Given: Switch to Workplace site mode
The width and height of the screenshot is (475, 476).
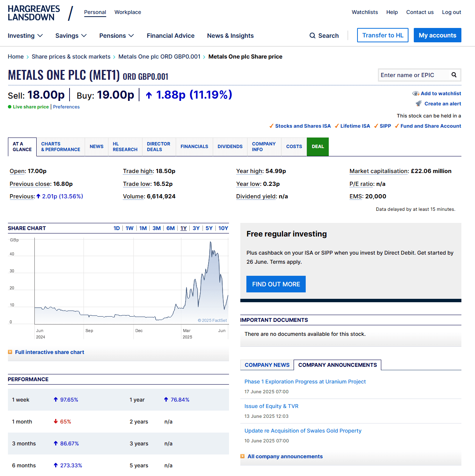Looking at the screenshot, I should (128, 12).
